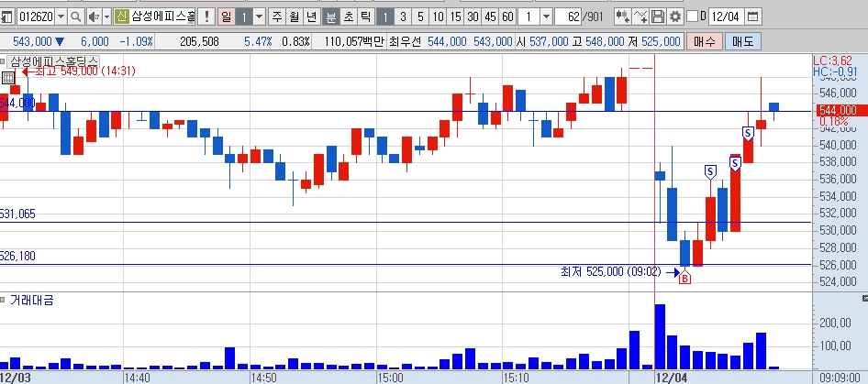This screenshot has height=384, width=868.
Task: Expand the stock code dropdown arrow
Action: pyautogui.click(x=61, y=16)
